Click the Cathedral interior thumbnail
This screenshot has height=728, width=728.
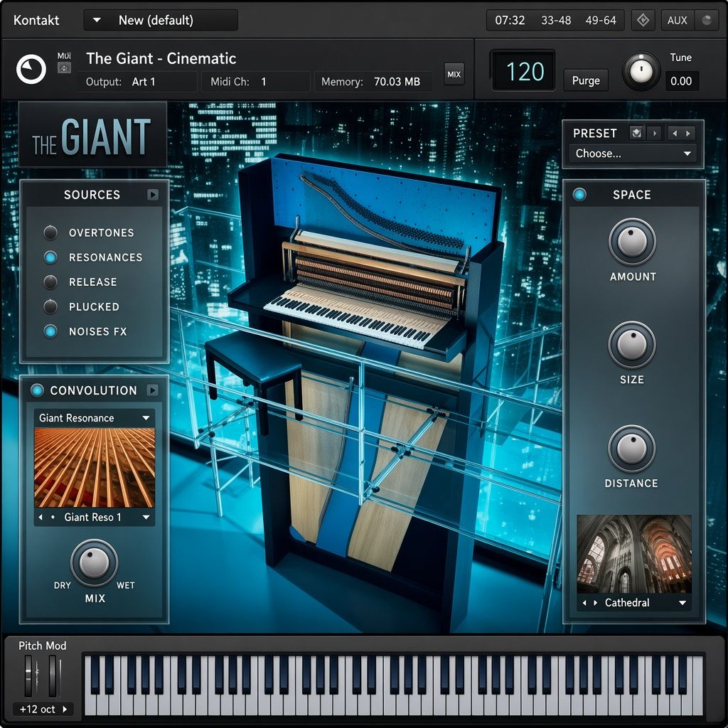pyautogui.click(x=634, y=553)
